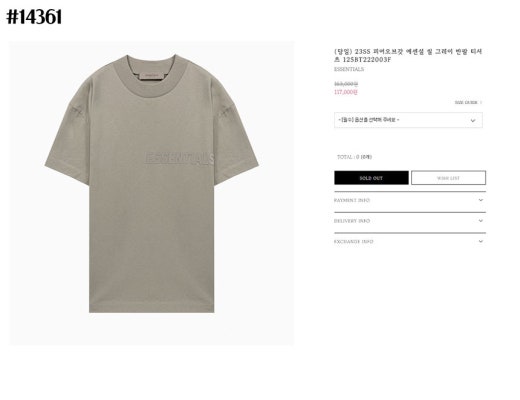Click the chevron arrow beside DELIVERY INFO
The width and height of the screenshot is (520, 400).
coord(480,221)
